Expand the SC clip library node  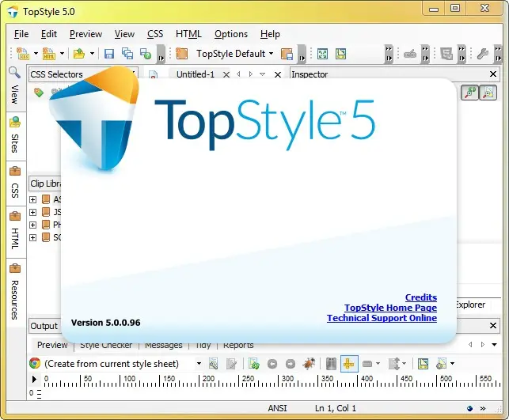pos(32,238)
